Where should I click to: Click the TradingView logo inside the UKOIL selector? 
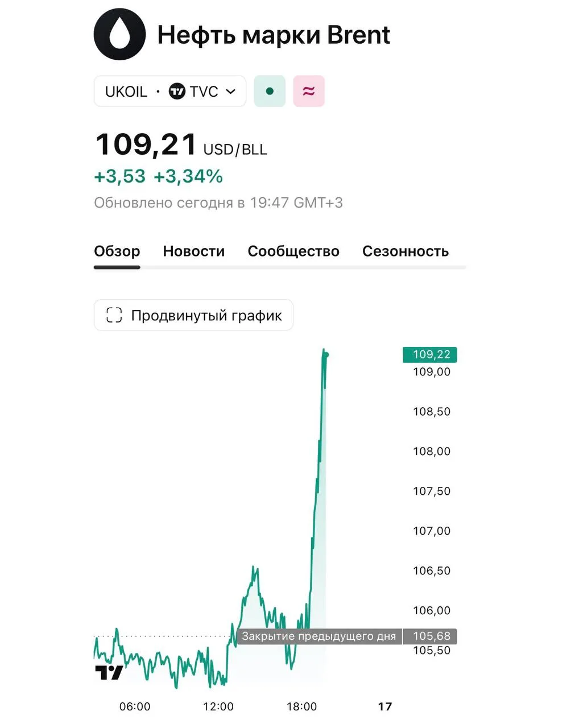click(x=177, y=91)
